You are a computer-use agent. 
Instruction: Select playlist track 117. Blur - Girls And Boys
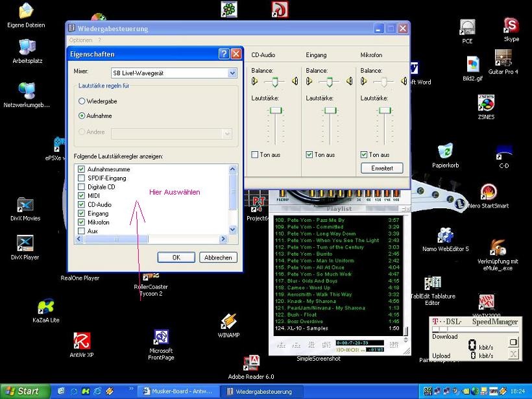(x=337, y=281)
